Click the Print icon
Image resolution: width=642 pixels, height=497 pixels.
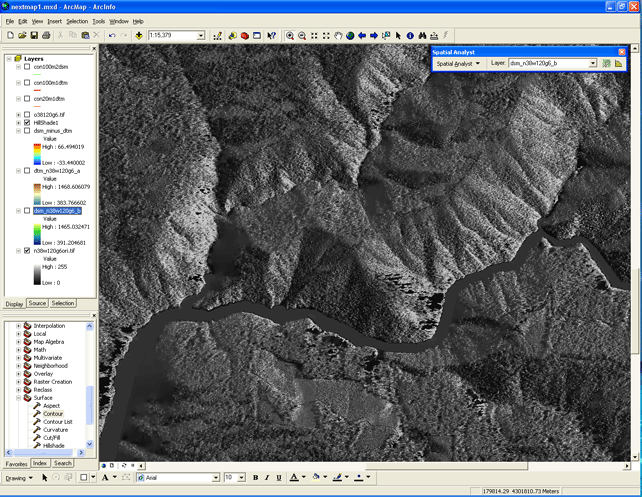coord(46,36)
